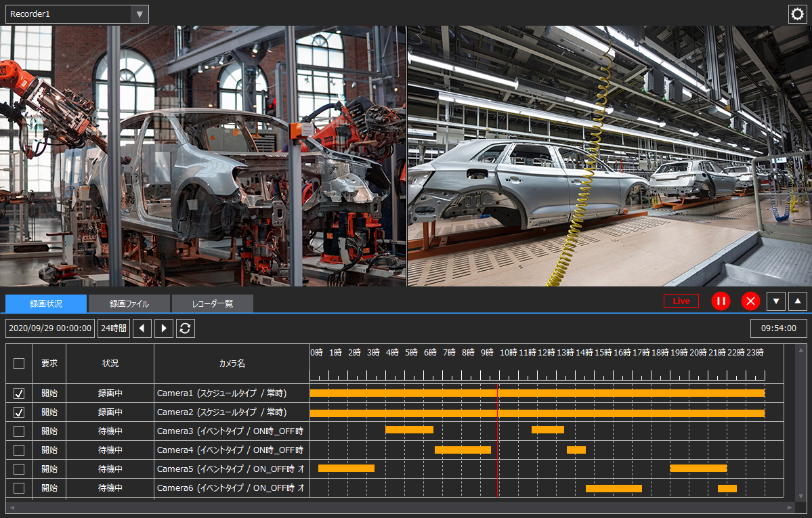This screenshot has width=812, height=518.
Task: Switch to the 録画ファイル tab
Action: (129, 303)
